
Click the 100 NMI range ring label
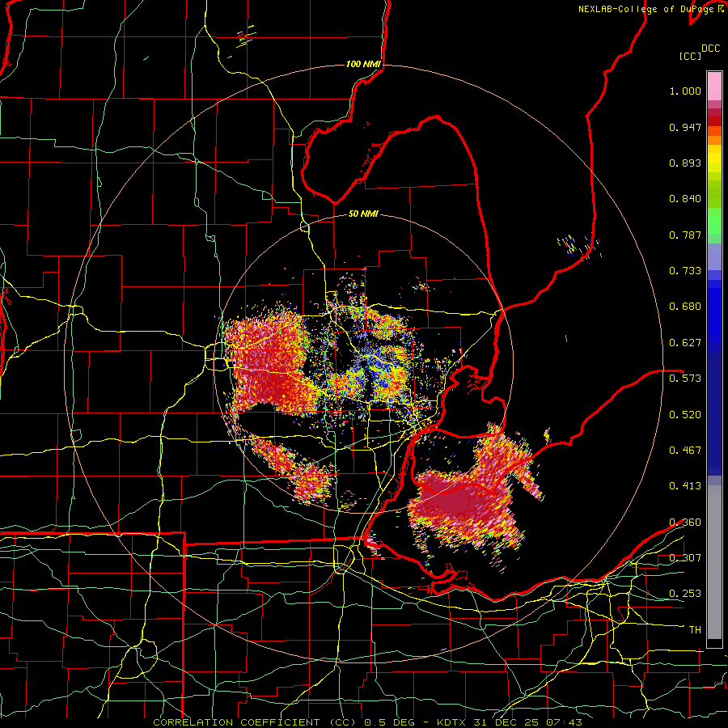pyautogui.click(x=363, y=64)
